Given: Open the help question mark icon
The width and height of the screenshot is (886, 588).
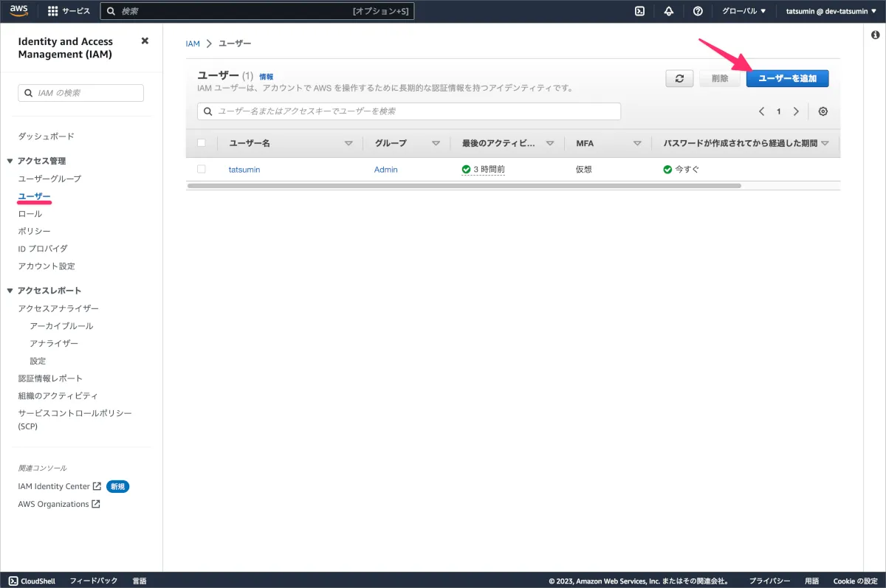Looking at the screenshot, I should tap(698, 11).
